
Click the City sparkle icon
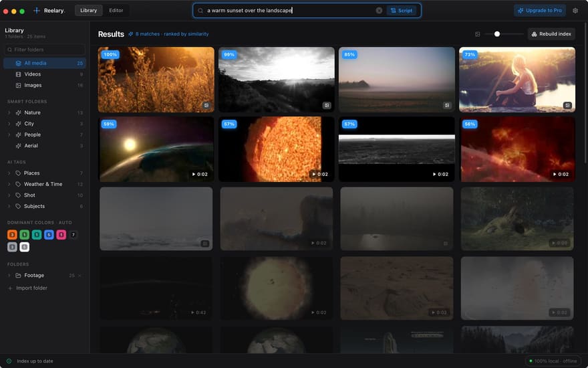coord(18,124)
